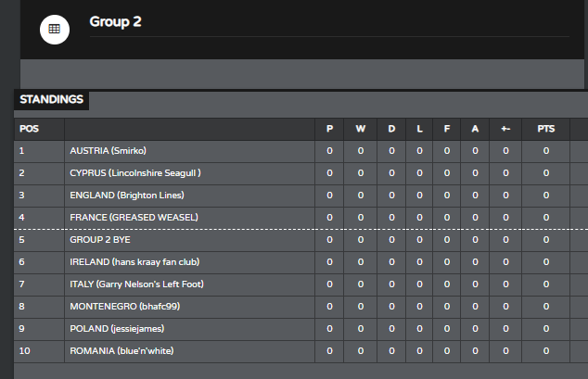Open CYPRUS (Lincolnshire Seagull) team entry
The width and height of the screenshot is (588, 379).
pos(135,173)
